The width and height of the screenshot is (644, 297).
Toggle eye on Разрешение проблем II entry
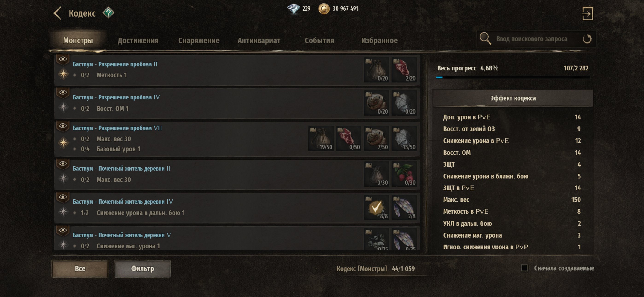pos(63,59)
